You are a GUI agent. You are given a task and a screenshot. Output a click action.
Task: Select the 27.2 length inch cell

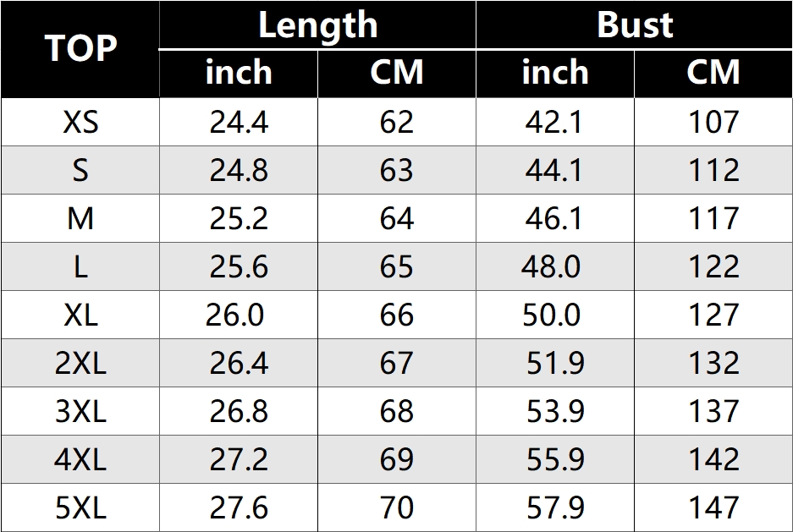pyautogui.click(x=239, y=460)
